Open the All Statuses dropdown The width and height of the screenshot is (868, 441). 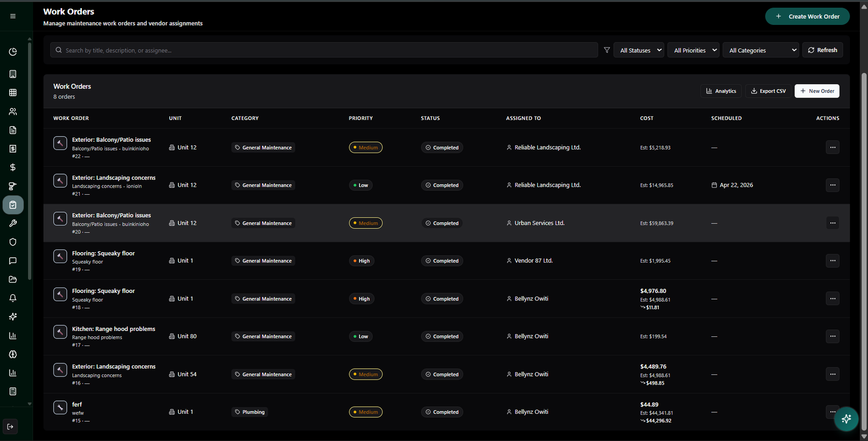pos(639,50)
